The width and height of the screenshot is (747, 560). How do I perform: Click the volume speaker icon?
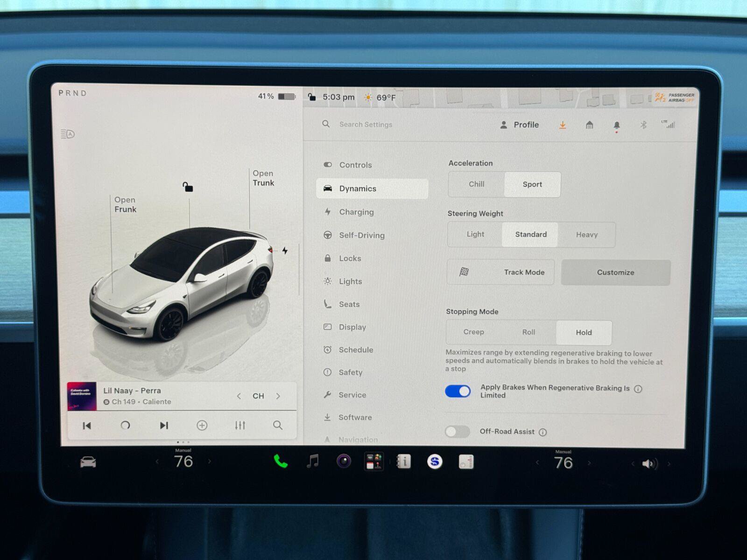pyautogui.click(x=649, y=463)
